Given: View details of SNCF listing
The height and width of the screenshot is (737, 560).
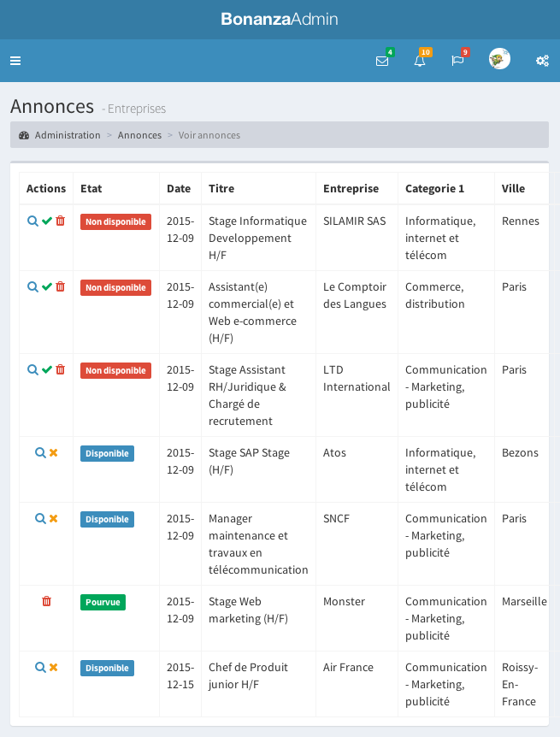Looking at the screenshot, I should [x=39, y=518].
